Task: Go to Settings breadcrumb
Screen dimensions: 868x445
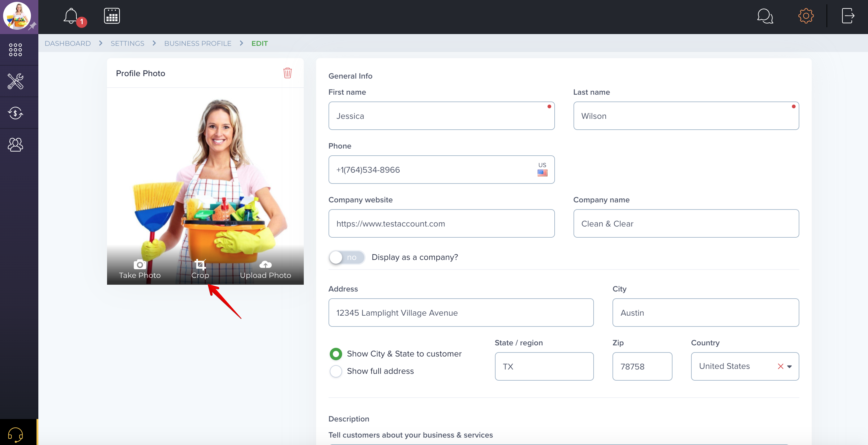Action: pyautogui.click(x=127, y=44)
